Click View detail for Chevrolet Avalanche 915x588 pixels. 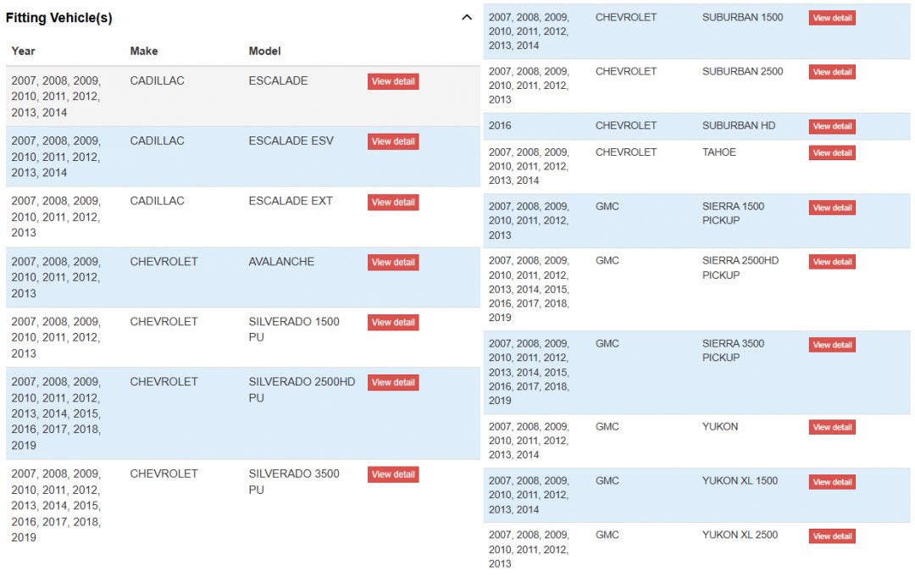tap(393, 263)
